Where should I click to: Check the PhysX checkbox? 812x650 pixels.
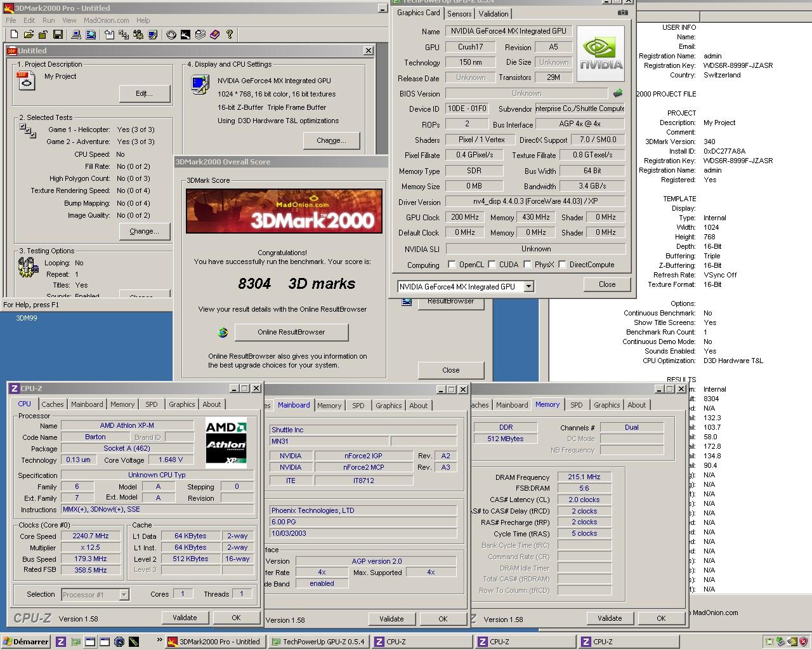527,265
